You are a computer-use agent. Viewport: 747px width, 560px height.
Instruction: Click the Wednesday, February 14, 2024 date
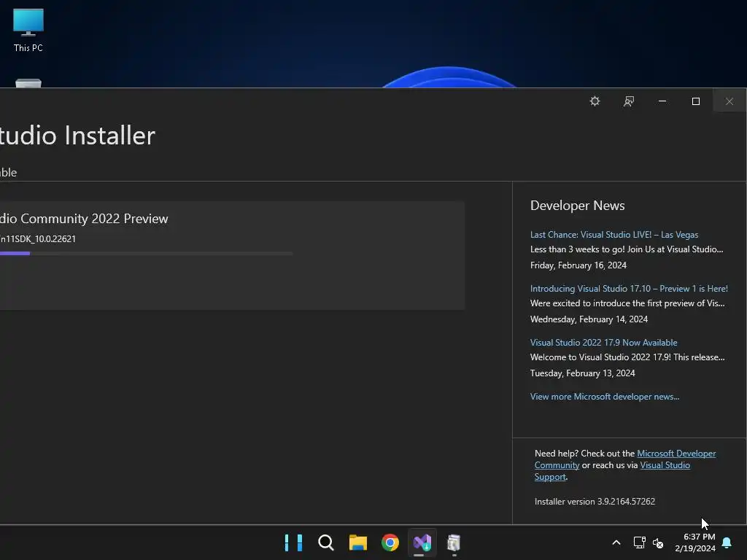(x=589, y=319)
